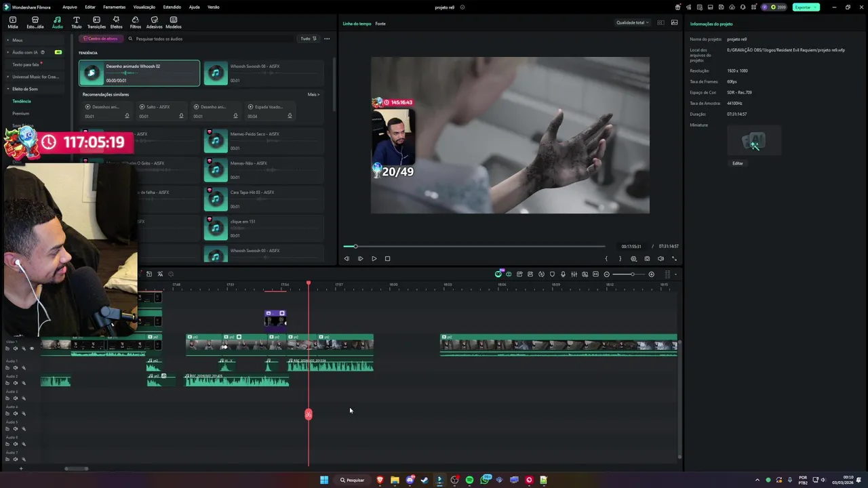This screenshot has width=868, height=488.
Task: Open the Título tab
Action: coord(76,22)
